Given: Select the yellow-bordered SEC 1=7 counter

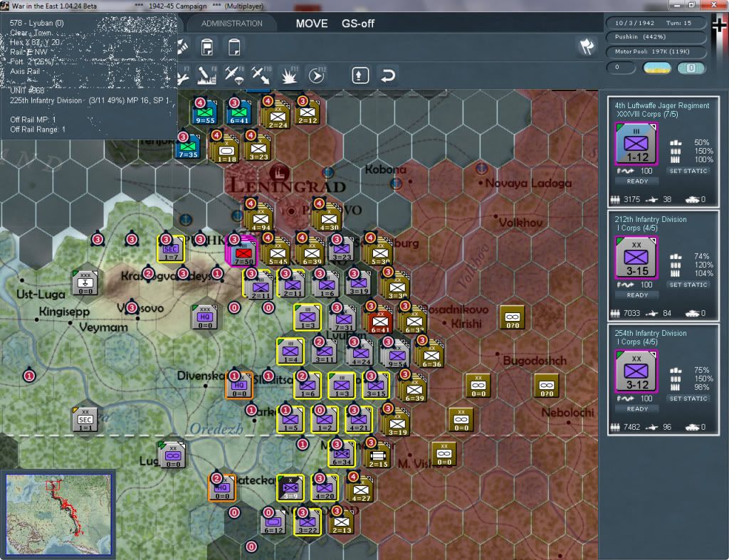Looking at the screenshot, I should 171,249.
